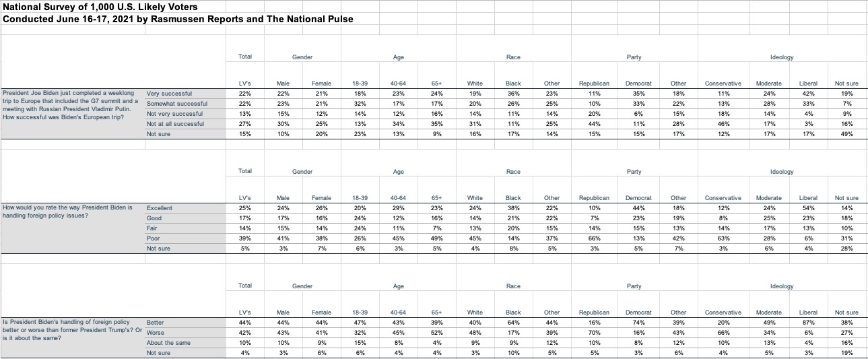Click the 'Very successful' row label
Viewport: 868px width, 359px height.
pos(169,94)
